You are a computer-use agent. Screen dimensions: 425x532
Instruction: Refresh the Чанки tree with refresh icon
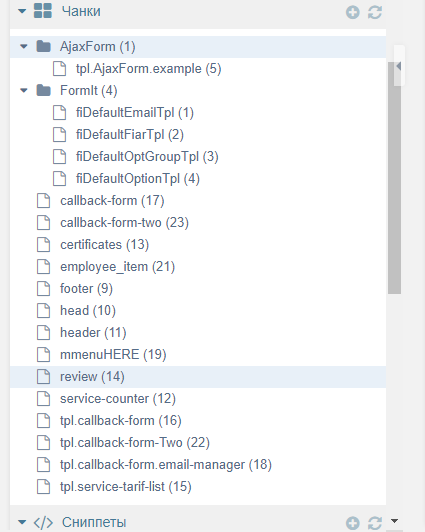[x=375, y=13]
